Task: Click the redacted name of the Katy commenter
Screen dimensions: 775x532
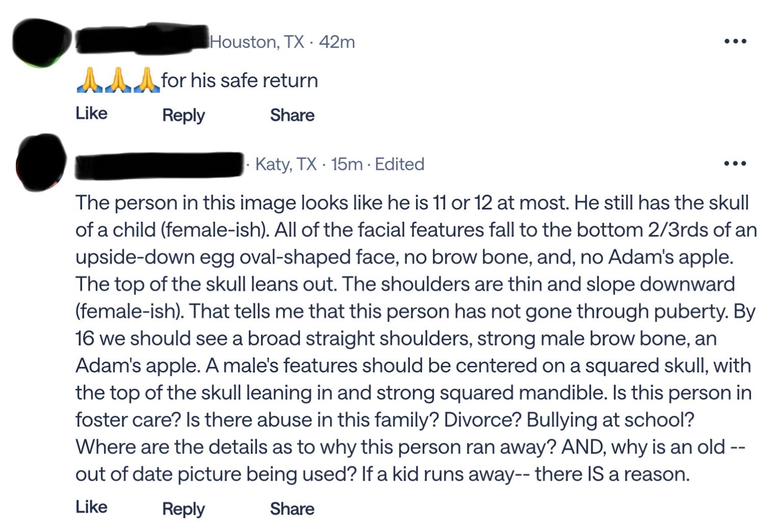Action: pos(159,164)
